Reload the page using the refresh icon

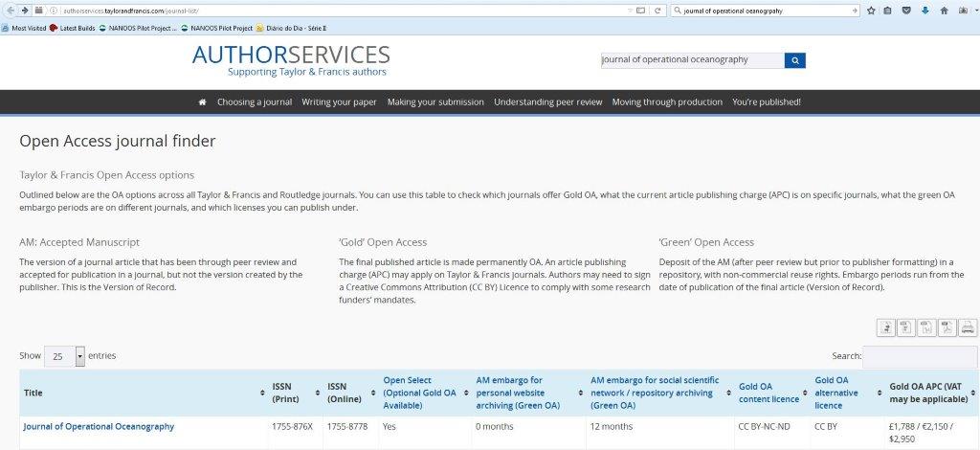[x=658, y=11]
